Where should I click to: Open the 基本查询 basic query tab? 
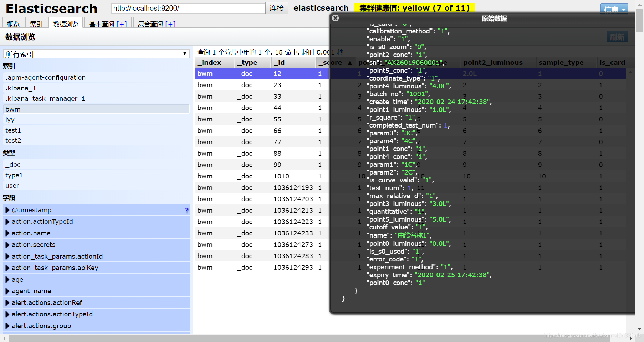coord(108,24)
